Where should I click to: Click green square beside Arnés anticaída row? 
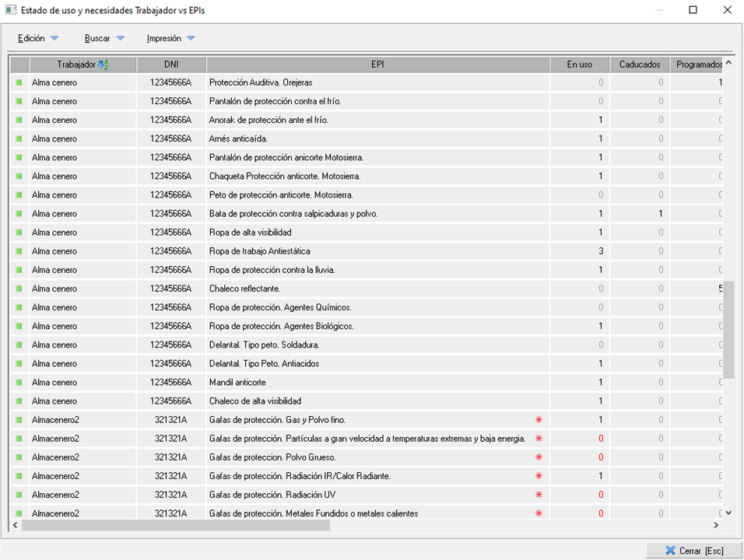click(x=19, y=138)
